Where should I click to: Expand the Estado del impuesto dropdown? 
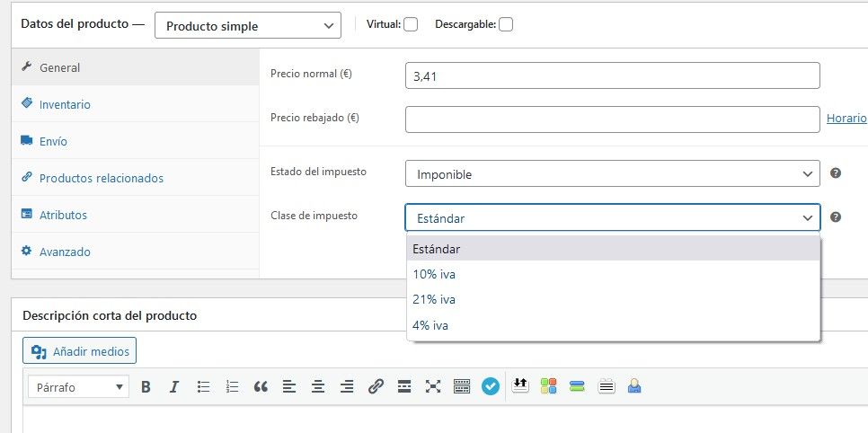(612, 174)
